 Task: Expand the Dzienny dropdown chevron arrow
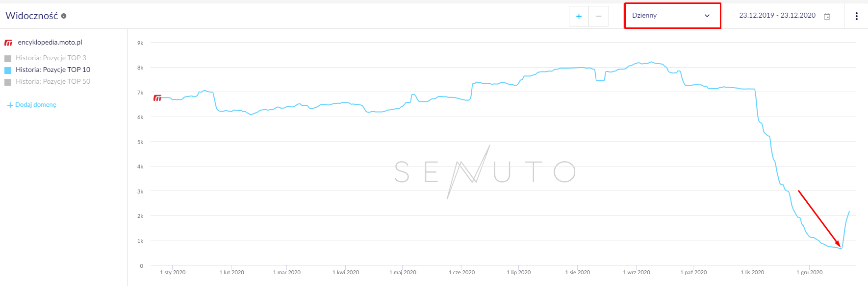point(707,16)
